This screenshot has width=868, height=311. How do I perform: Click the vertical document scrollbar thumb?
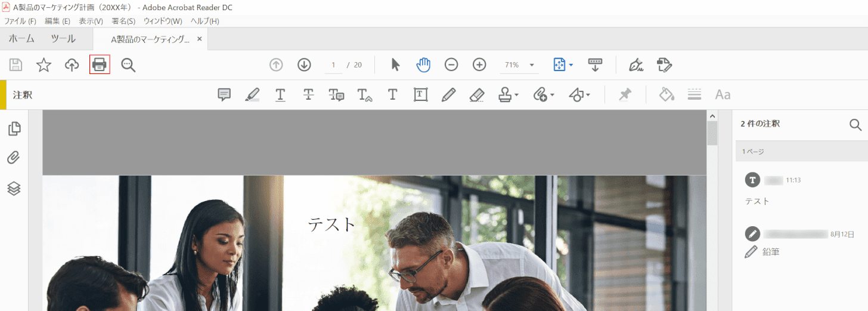pos(712,133)
